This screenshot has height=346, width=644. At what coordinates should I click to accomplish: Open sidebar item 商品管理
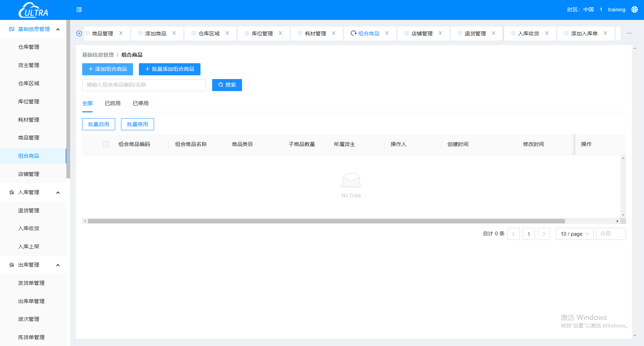(x=29, y=138)
